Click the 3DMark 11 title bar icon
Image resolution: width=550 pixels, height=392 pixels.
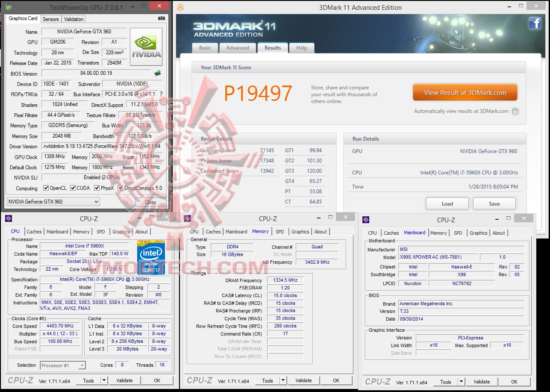click(180, 7)
